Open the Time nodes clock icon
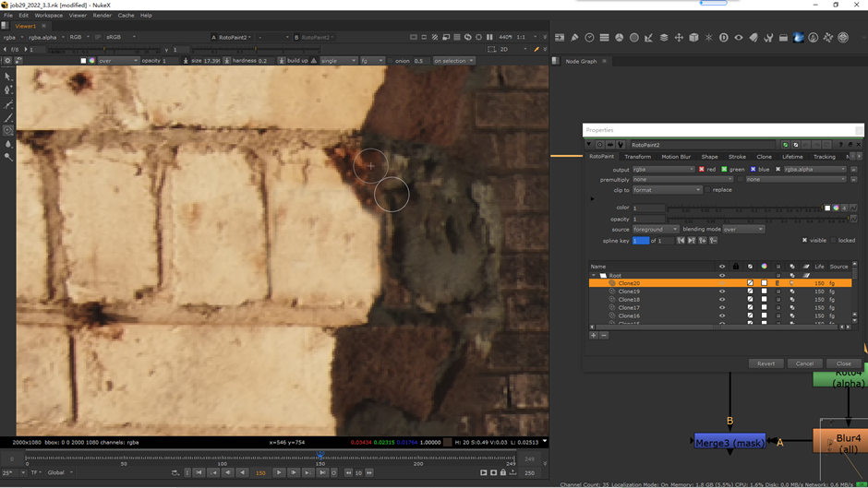The height and width of the screenshot is (488, 868). pyautogui.click(x=589, y=38)
